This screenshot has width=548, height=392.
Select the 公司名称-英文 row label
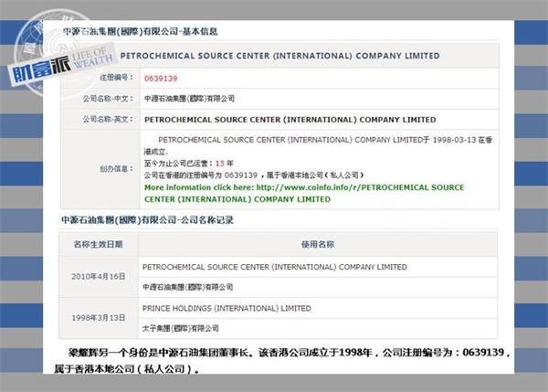coord(109,120)
